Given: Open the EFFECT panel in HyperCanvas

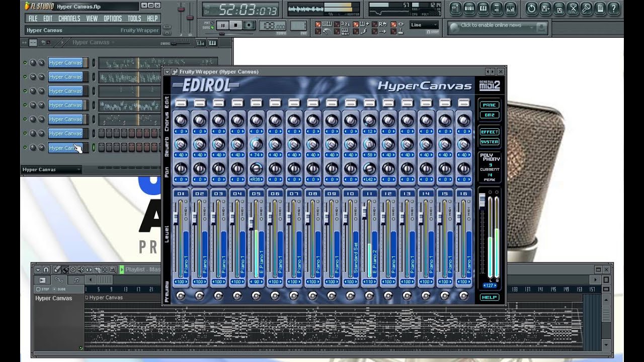Looking at the screenshot, I should pos(489,132).
